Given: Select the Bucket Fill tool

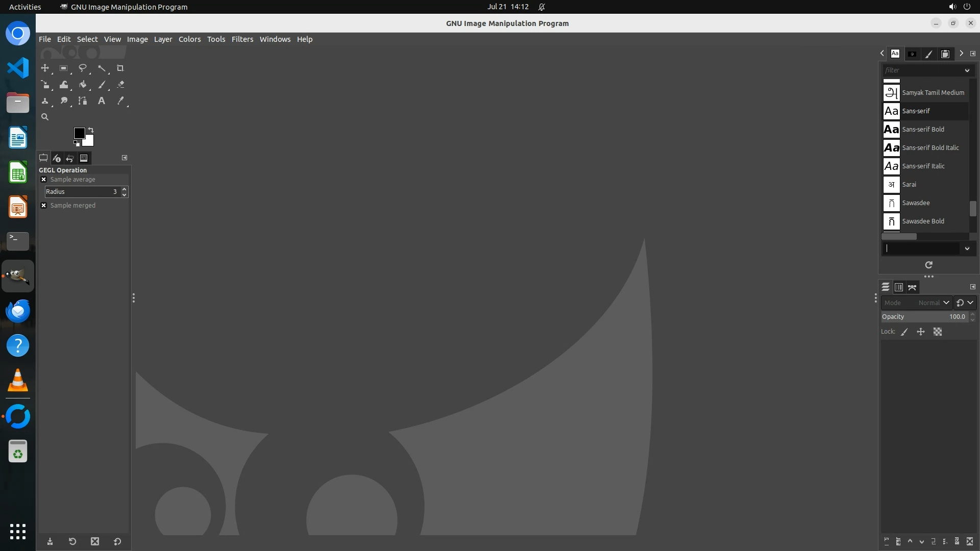Looking at the screenshot, I should [82, 85].
